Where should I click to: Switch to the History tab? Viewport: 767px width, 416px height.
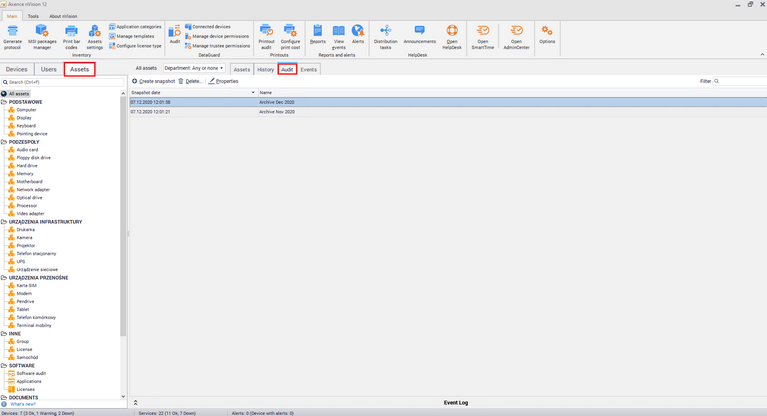coord(265,70)
